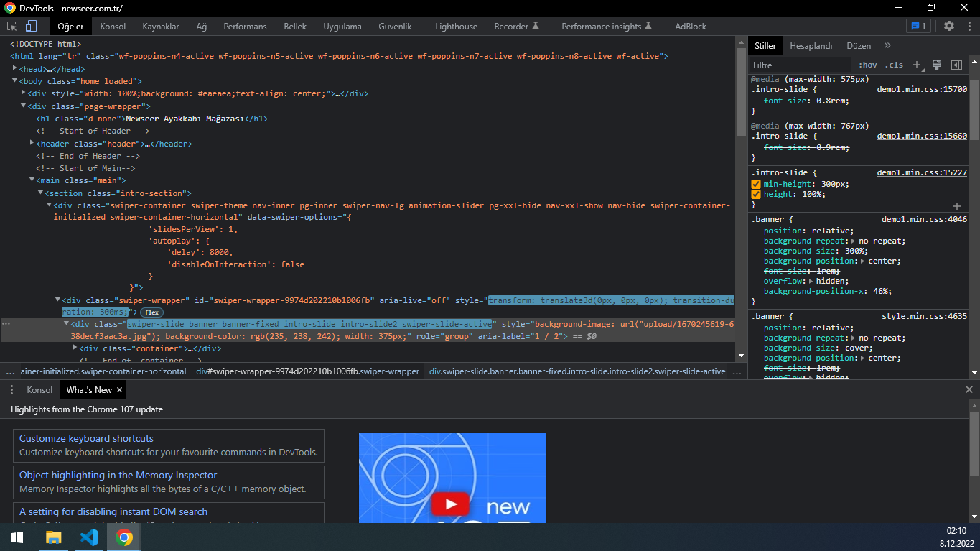The image size is (980, 551).
Task: Open the demo1.min.css:15700 source link
Action: coord(922,90)
